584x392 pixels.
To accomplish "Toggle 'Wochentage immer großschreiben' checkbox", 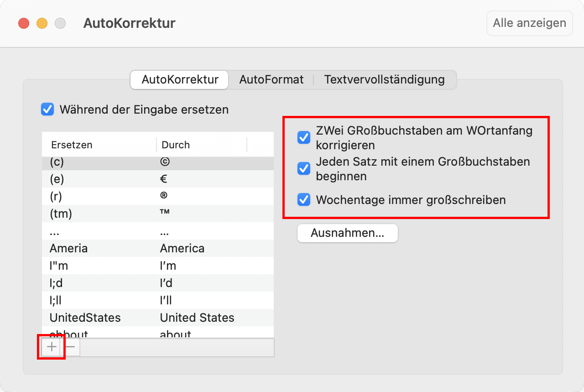I will 304,200.
